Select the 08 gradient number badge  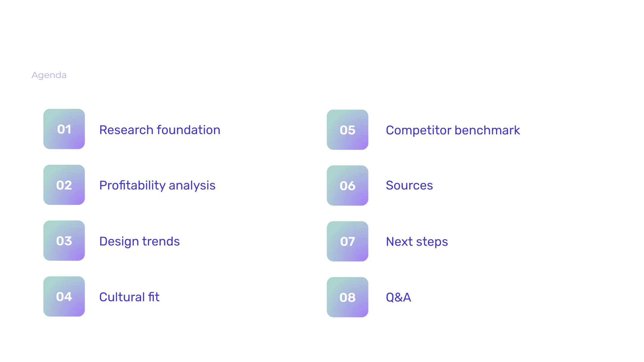coord(347,297)
